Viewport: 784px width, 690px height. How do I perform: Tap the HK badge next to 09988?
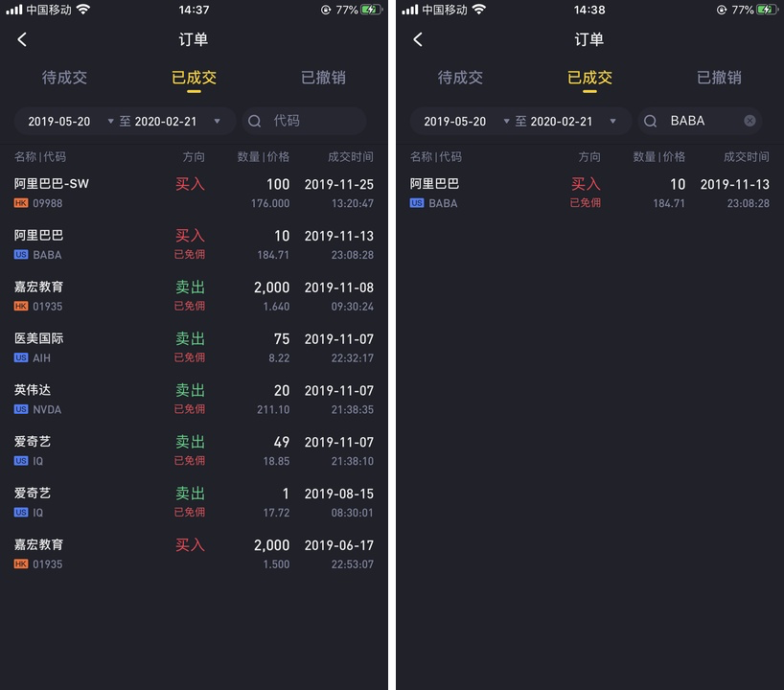pos(21,203)
